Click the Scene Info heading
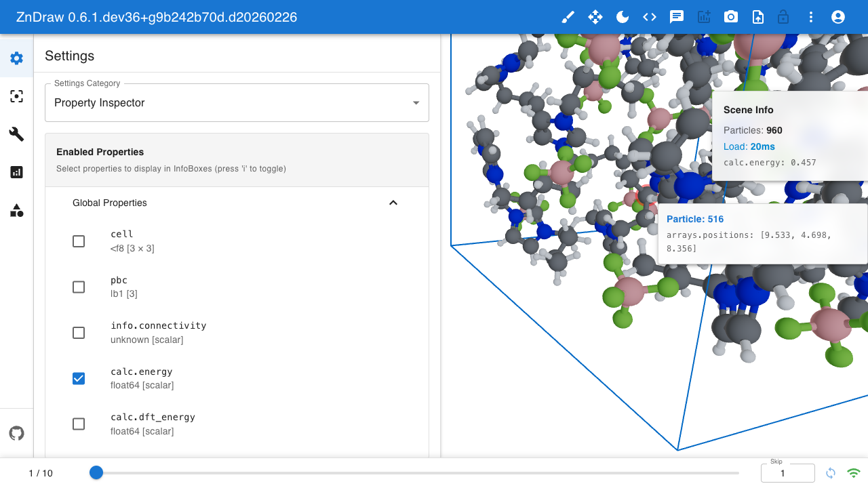Screen dimensions: 868x488 point(749,110)
